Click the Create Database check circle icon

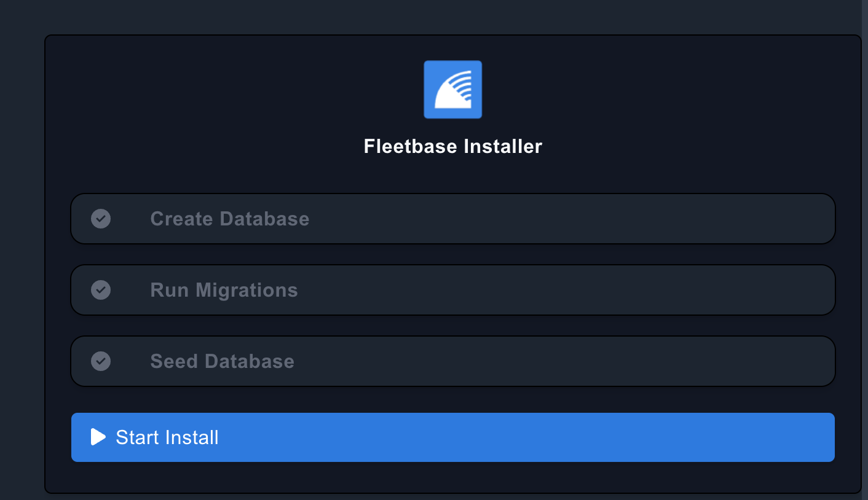pos(101,219)
